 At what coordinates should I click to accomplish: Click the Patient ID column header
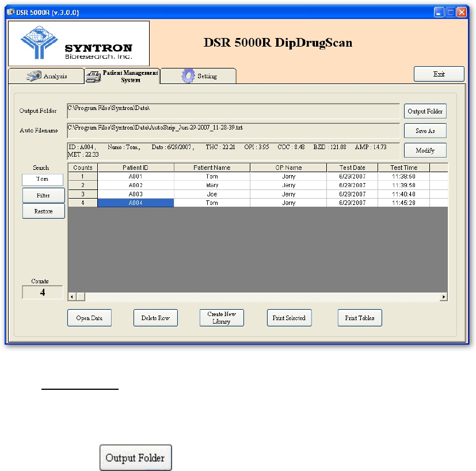coord(136,168)
